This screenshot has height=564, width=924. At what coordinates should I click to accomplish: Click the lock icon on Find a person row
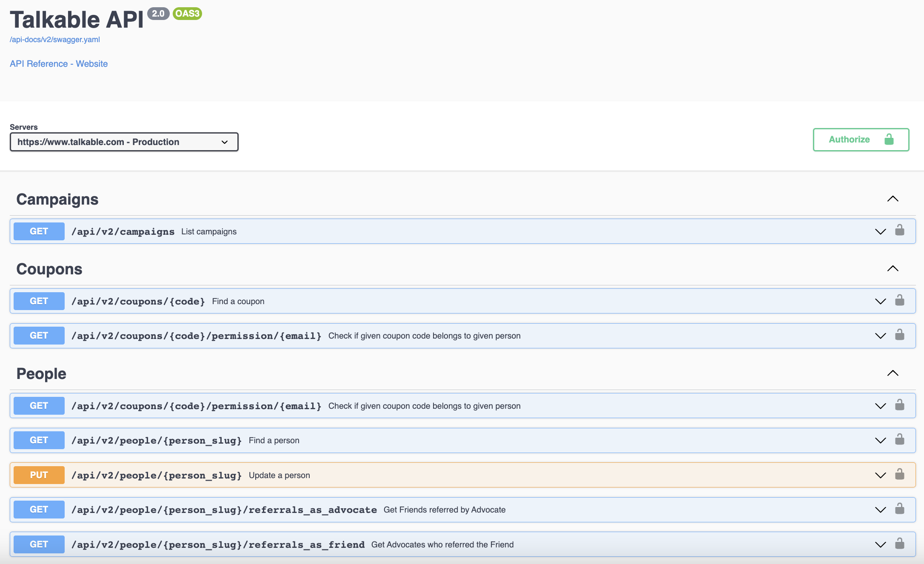(x=899, y=439)
